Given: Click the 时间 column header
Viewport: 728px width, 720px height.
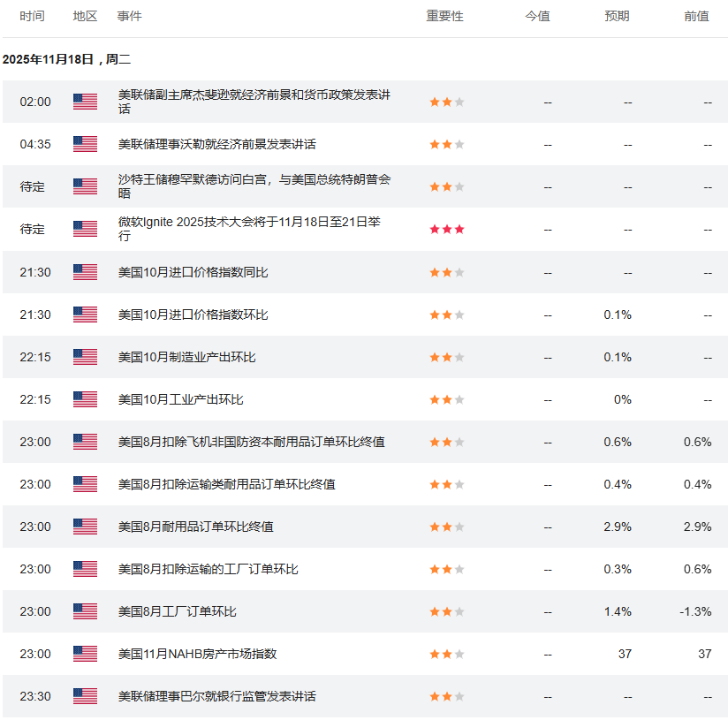Looking at the screenshot, I should pos(33,16).
